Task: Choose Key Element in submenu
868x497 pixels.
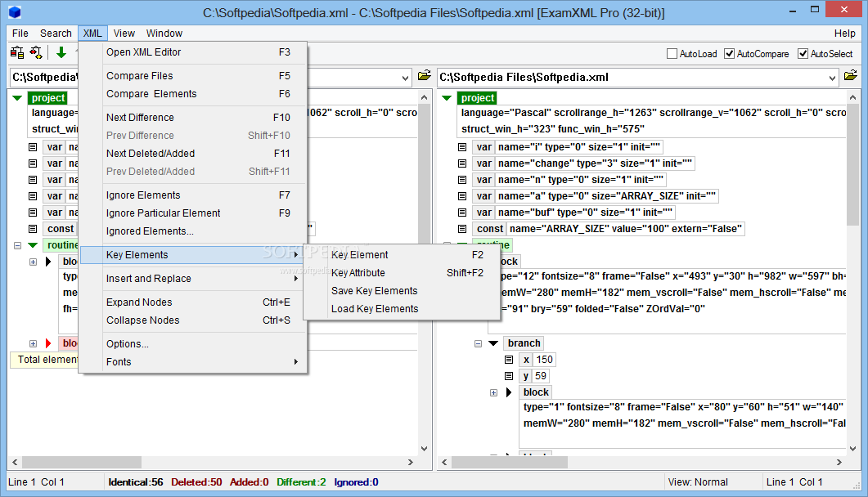Action: [x=402, y=255]
